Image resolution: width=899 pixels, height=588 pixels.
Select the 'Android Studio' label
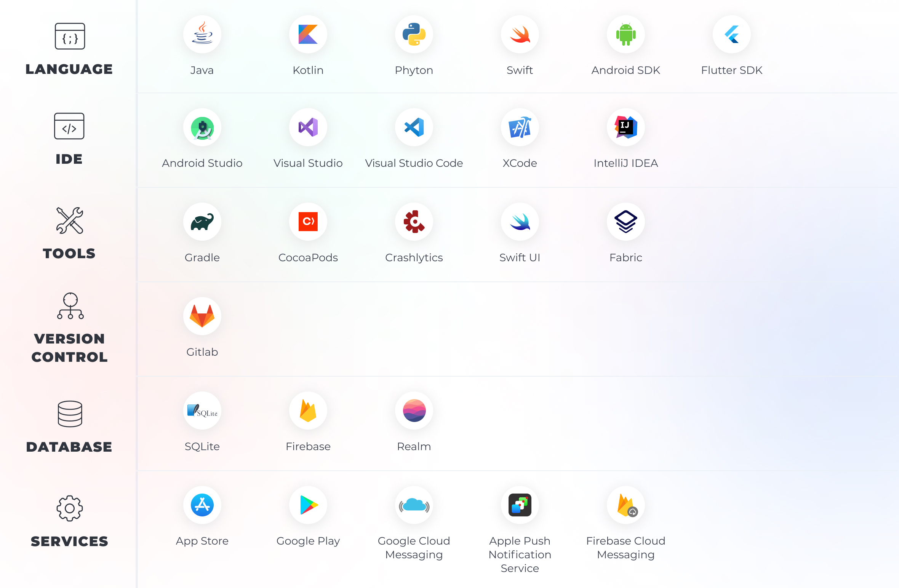pyautogui.click(x=202, y=163)
